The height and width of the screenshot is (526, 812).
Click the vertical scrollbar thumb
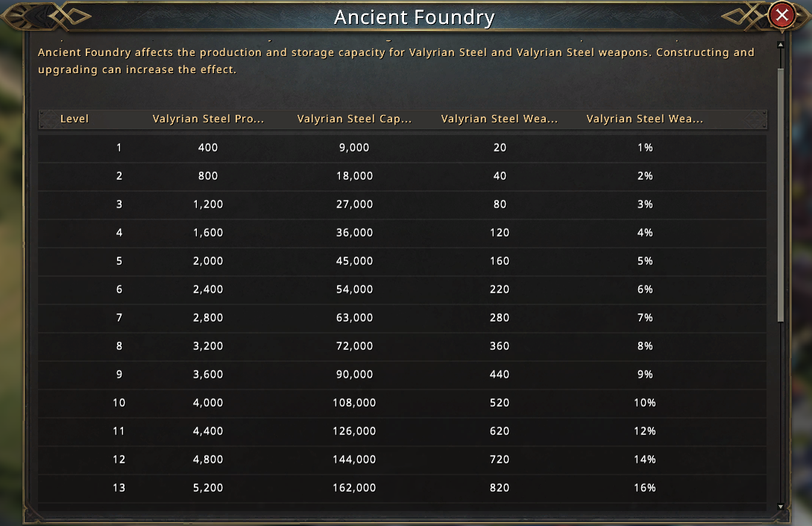781,194
